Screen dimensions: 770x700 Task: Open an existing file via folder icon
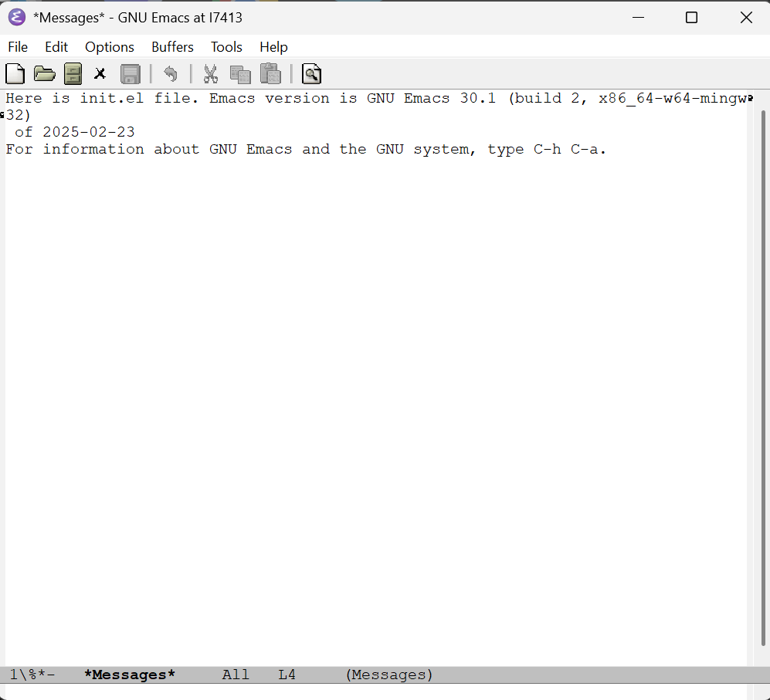click(45, 74)
